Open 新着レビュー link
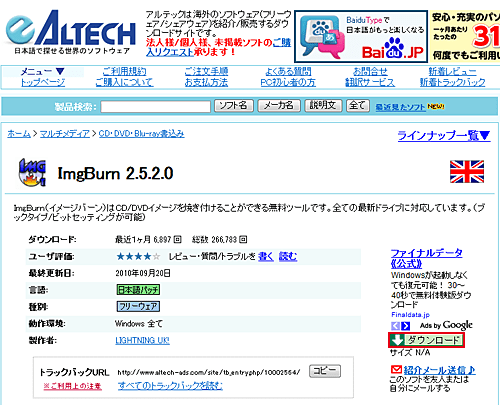Screen dimensions: 500x405 pos(452,71)
